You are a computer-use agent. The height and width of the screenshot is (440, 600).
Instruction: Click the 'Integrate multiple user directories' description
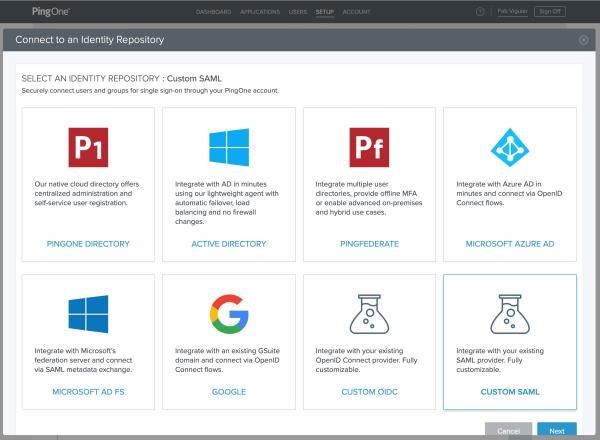pyautogui.click(x=369, y=198)
